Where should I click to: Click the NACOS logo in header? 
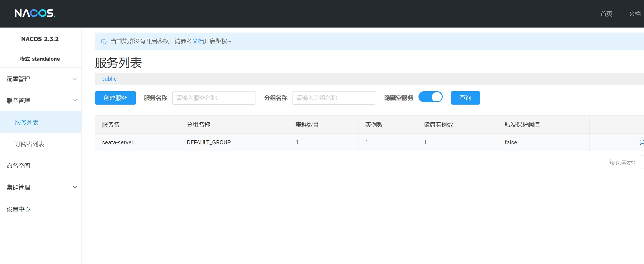(35, 13)
